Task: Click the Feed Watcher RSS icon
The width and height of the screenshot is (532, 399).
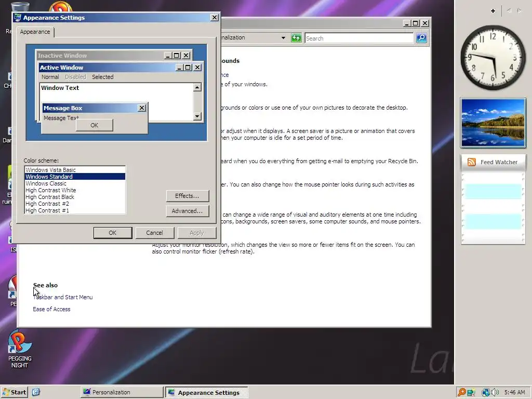Action: click(472, 162)
